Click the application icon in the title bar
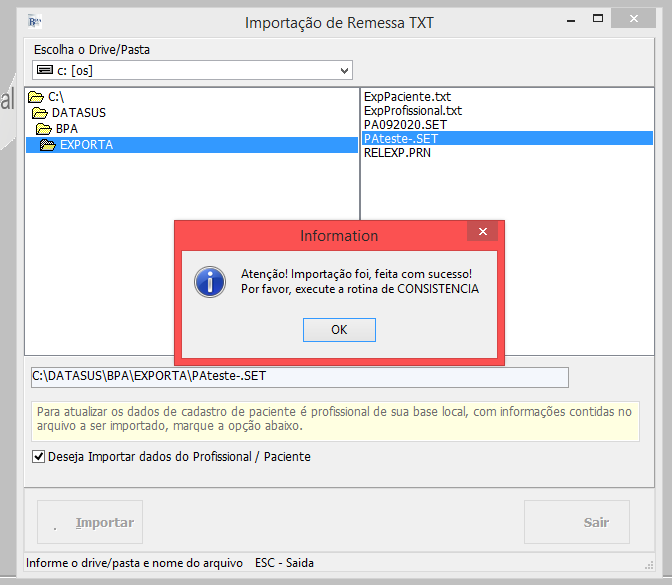672x585 pixels. (33, 21)
